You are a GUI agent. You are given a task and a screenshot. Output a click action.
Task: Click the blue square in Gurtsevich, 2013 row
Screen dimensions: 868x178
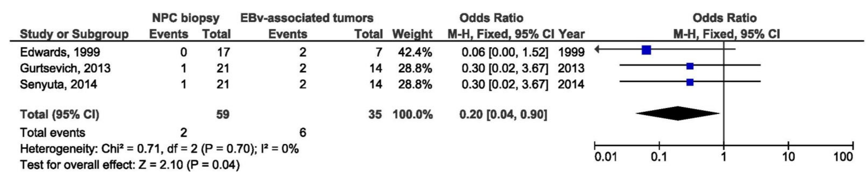pyautogui.click(x=690, y=66)
